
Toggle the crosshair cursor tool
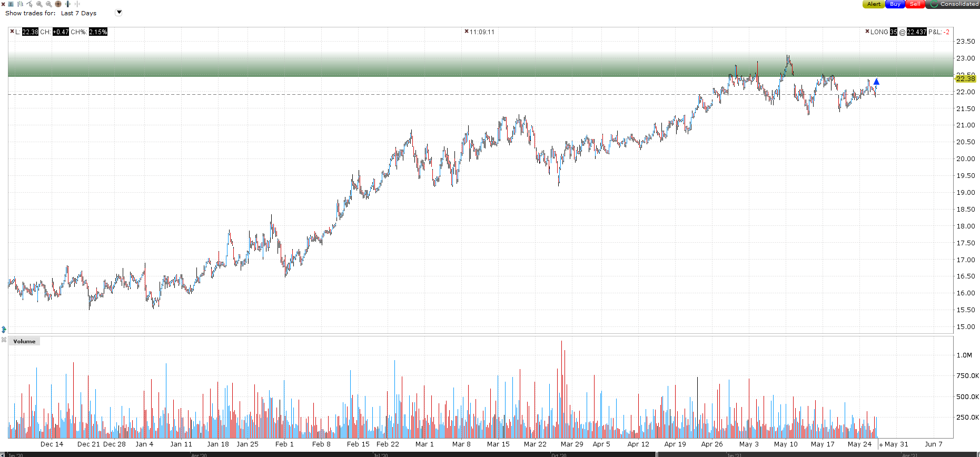click(58, 4)
